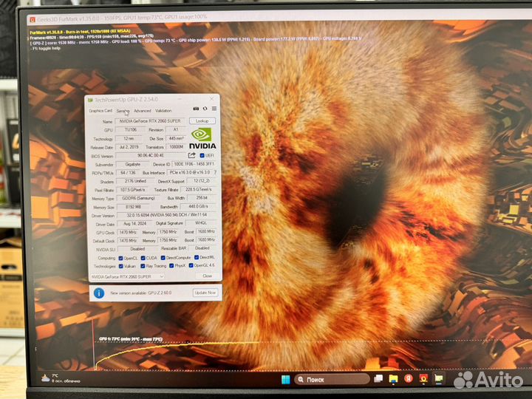
Task: Open the Sensors tab
Action: click(x=123, y=111)
